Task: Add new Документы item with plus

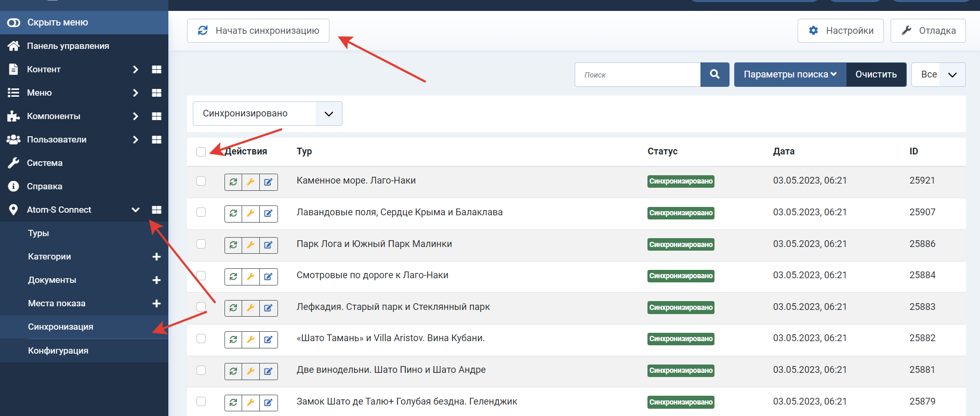Action: pyautogui.click(x=156, y=280)
